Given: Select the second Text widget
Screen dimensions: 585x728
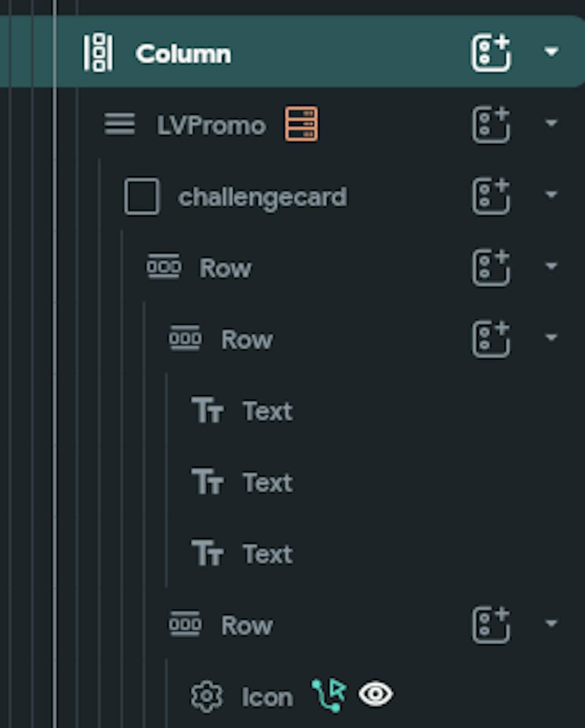Looking at the screenshot, I should [x=267, y=482].
